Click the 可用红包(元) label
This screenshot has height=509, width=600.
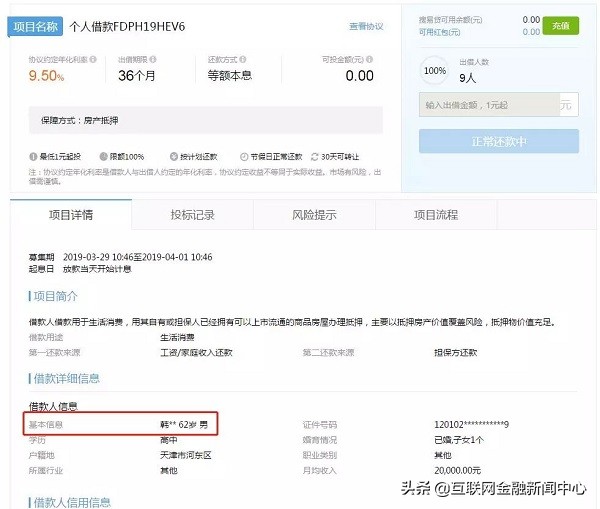tap(439, 32)
